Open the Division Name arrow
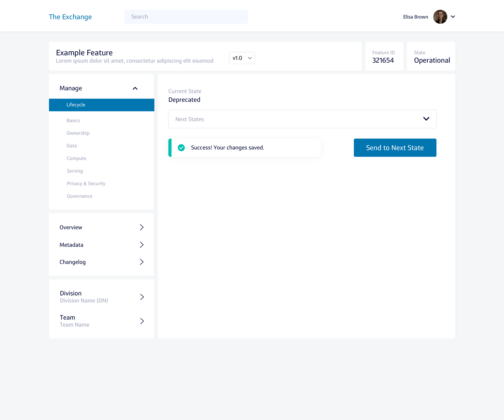This screenshot has width=504, height=420. [142, 297]
